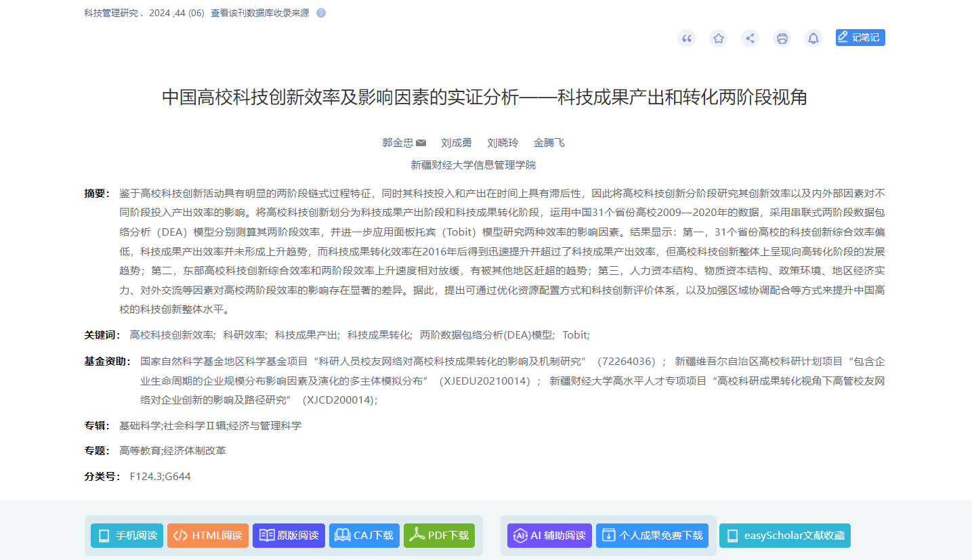Select author 刘成勇

456,142
